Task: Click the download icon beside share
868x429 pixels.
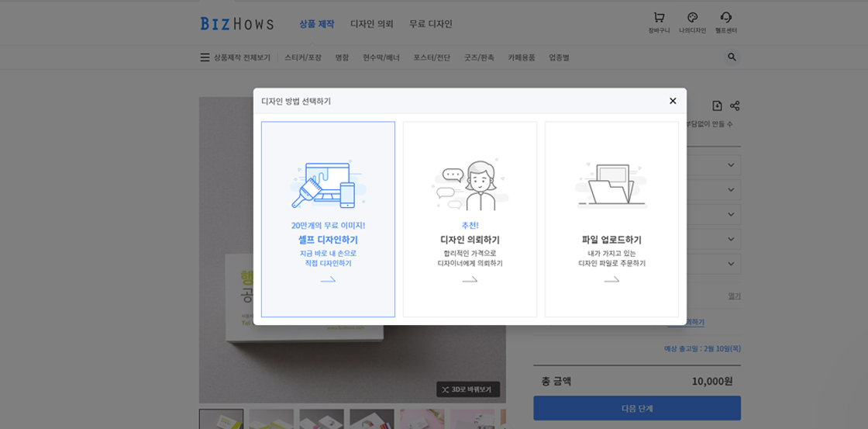Action: 717,106
